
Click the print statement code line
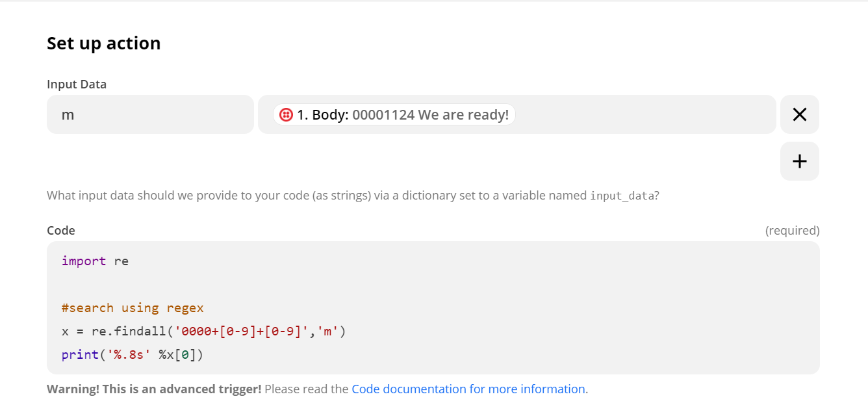133,355
